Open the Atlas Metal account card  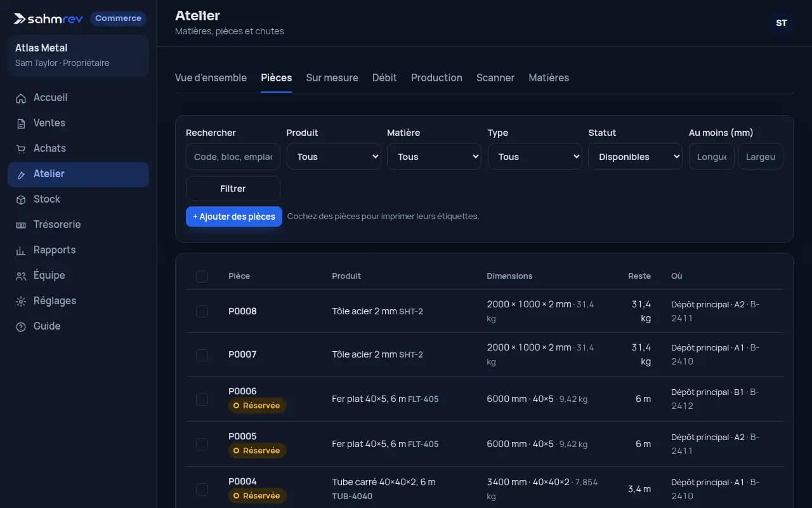pos(78,55)
